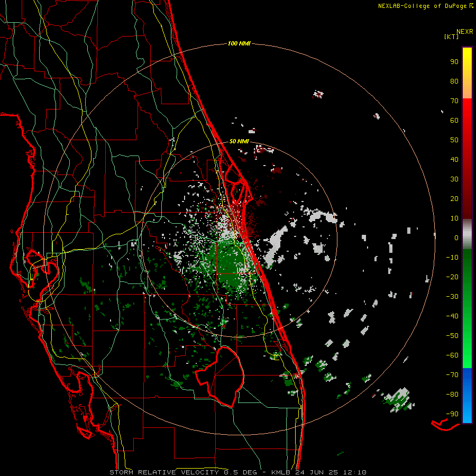Click the 30 value on velocity scale
The width and height of the screenshot is (476, 476).
[454, 179]
